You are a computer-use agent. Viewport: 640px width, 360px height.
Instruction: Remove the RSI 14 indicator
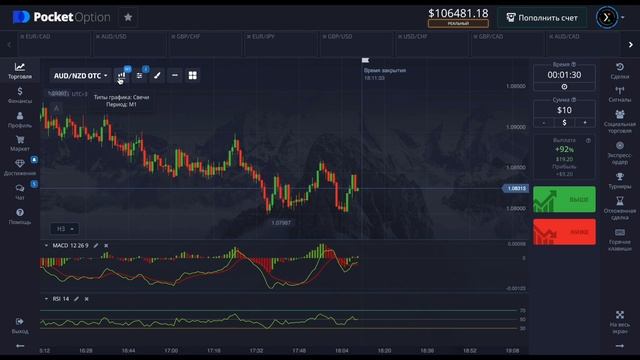tap(87, 299)
